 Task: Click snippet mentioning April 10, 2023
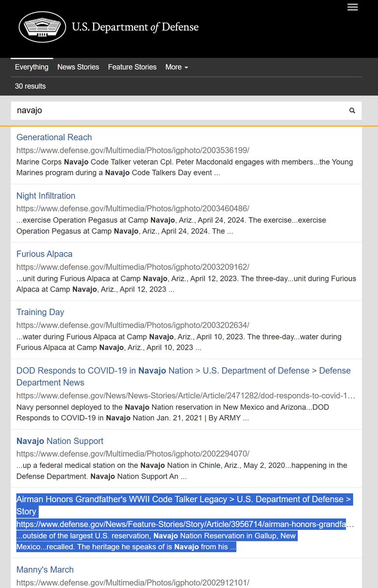[179, 342]
